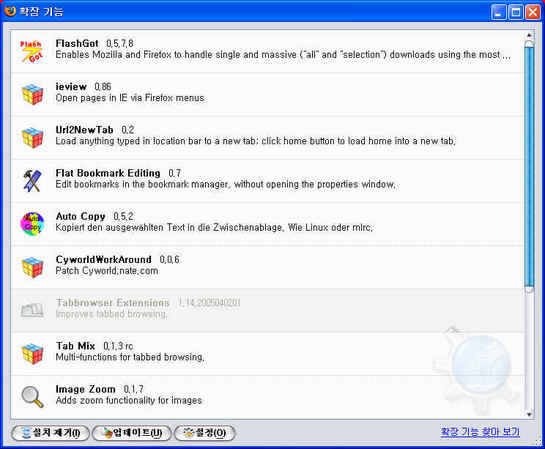
Task: Click 'Improves tabbed browsing' description
Action: click(x=111, y=314)
